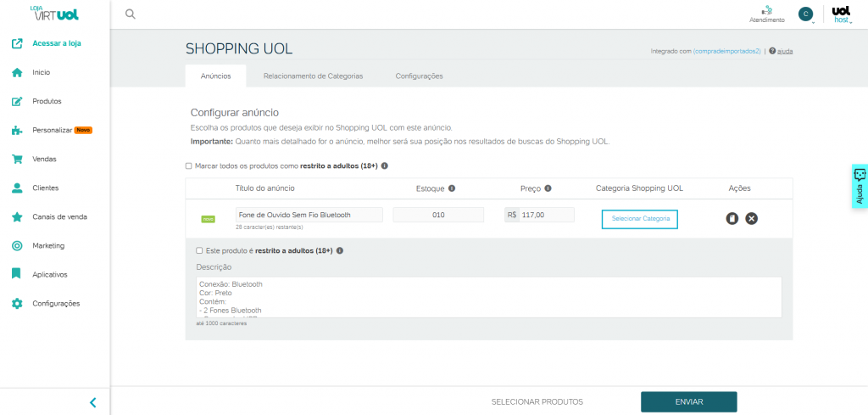Click the Aplicativos bookmark icon
The height and width of the screenshot is (415, 868).
point(17,274)
